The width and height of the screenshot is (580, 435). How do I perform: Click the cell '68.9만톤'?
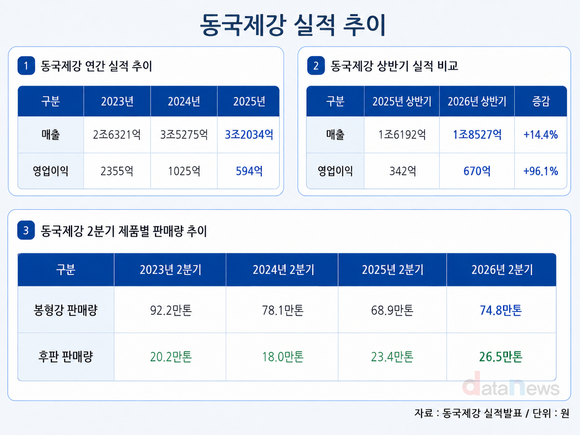click(x=392, y=310)
